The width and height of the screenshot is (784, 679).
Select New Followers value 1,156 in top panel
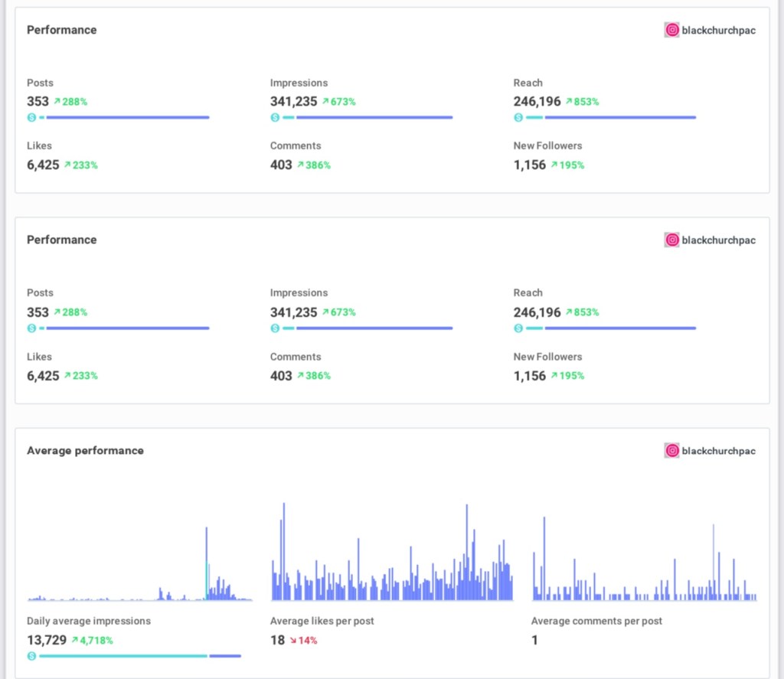[530, 165]
